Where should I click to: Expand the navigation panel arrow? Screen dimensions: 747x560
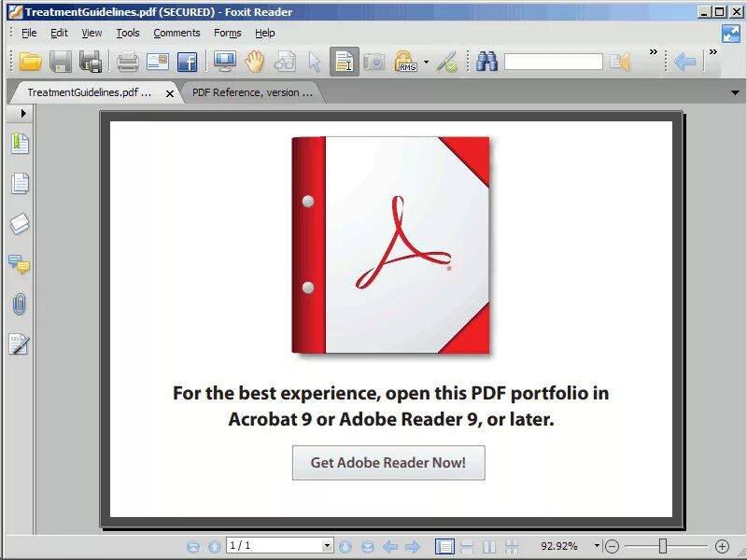pos(22,113)
